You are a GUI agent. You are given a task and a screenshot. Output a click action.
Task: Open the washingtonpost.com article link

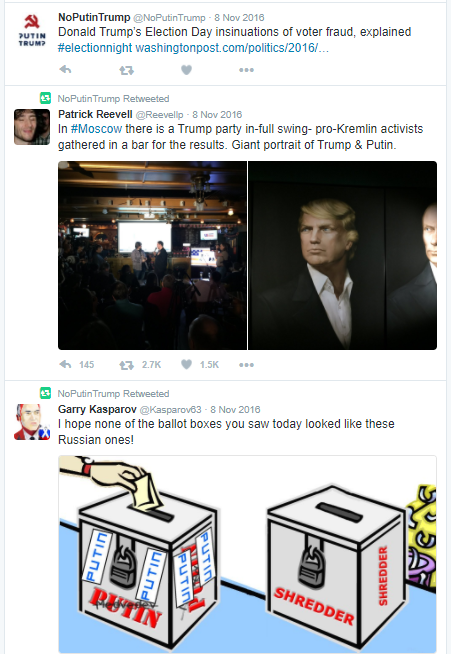232,48
